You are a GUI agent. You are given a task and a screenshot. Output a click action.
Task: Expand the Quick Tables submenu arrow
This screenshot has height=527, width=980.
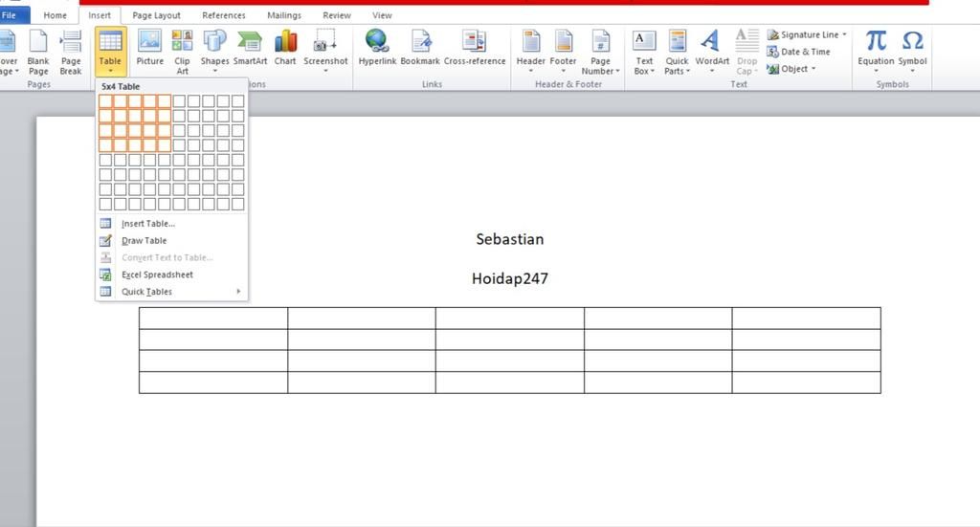(238, 292)
